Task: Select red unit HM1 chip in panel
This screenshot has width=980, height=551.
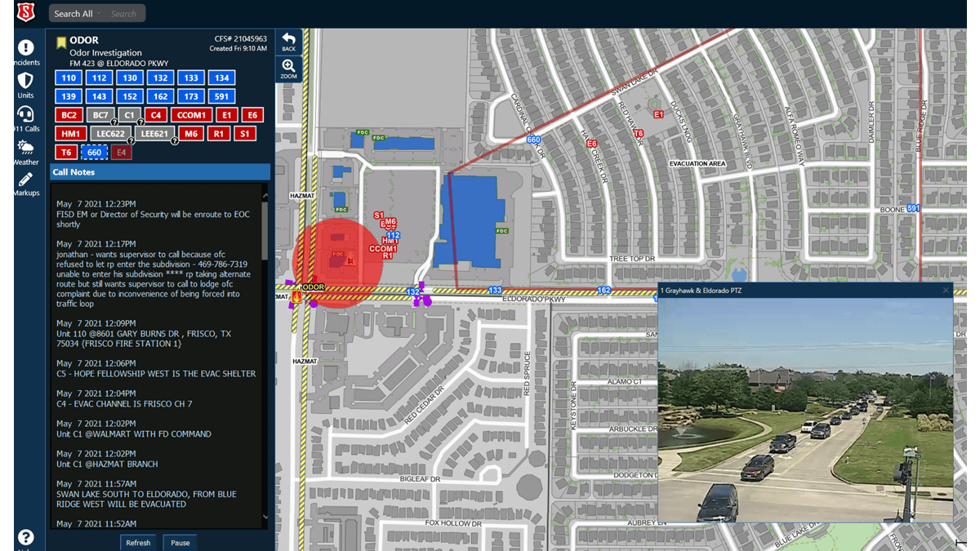Action: (70, 134)
